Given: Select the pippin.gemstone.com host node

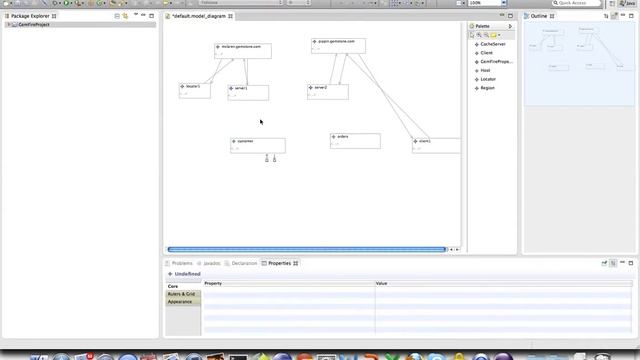Looking at the screenshot, I should 338,46.
